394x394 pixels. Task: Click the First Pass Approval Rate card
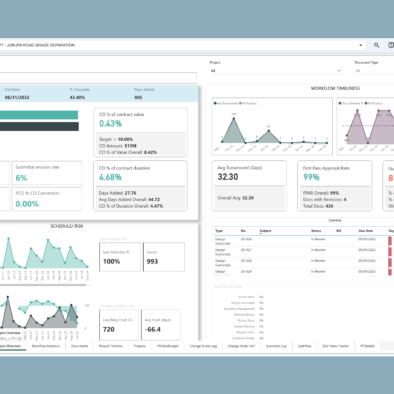335,186
